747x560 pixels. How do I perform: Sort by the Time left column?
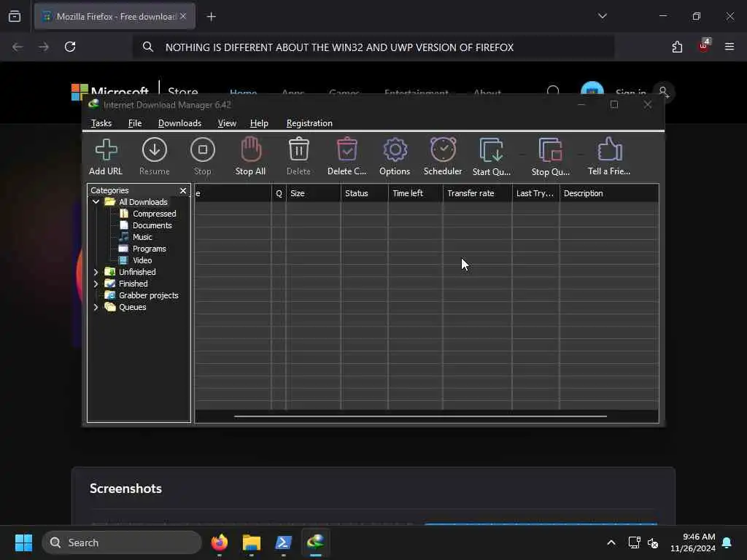(415, 193)
